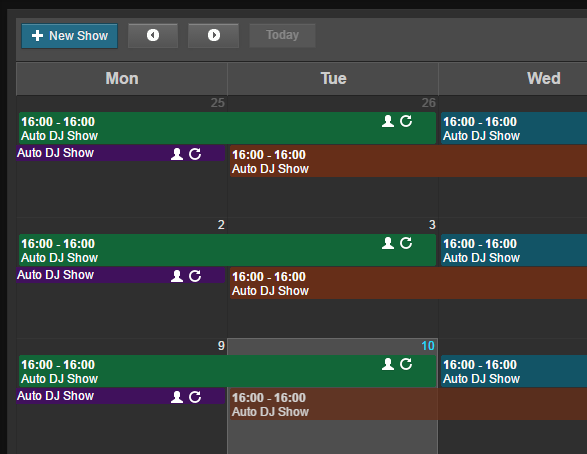The width and height of the screenshot is (587, 454).
Task: Click the Today button
Action: (282, 36)
